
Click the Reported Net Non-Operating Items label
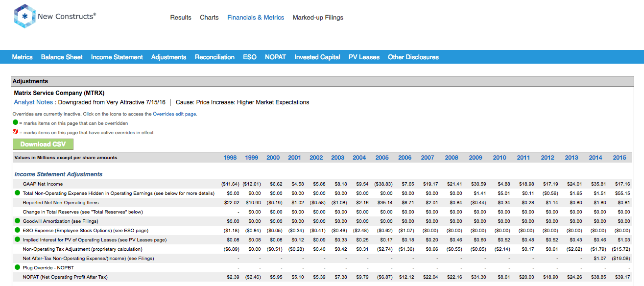pos(61,203)
